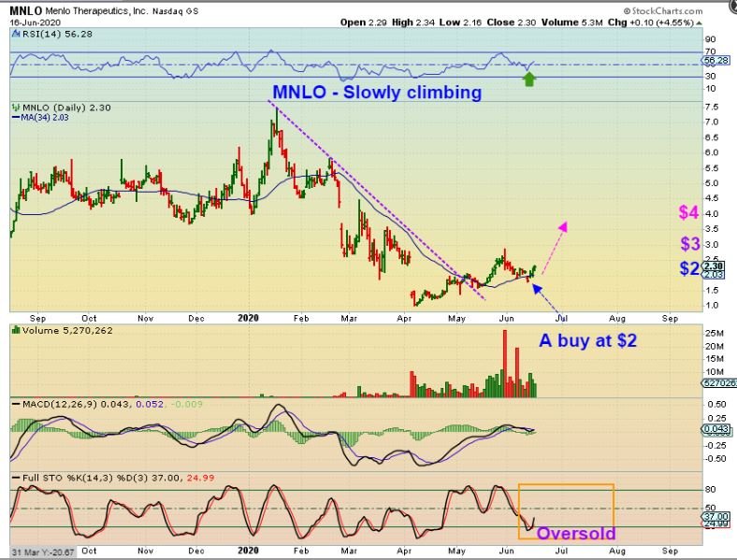Click the Menlo Therapeutics, Inc. company name
Screen dimensions: 737x560
click(x=96, y=11)
